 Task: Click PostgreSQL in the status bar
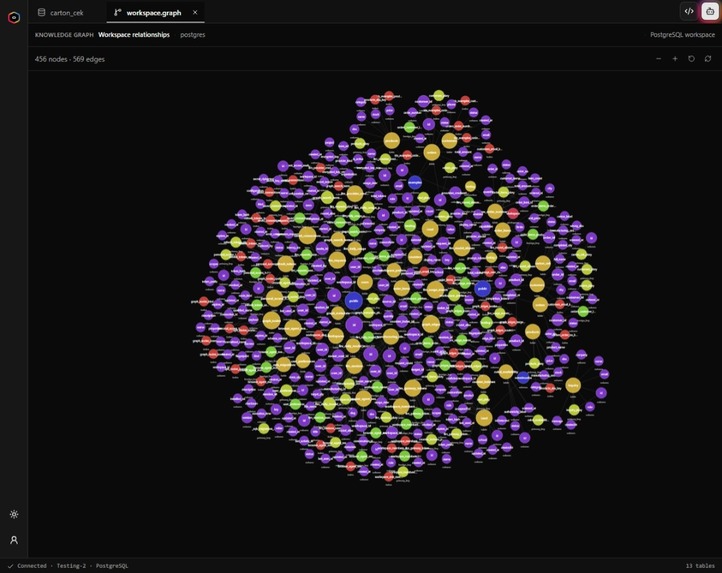click(112, 566)
